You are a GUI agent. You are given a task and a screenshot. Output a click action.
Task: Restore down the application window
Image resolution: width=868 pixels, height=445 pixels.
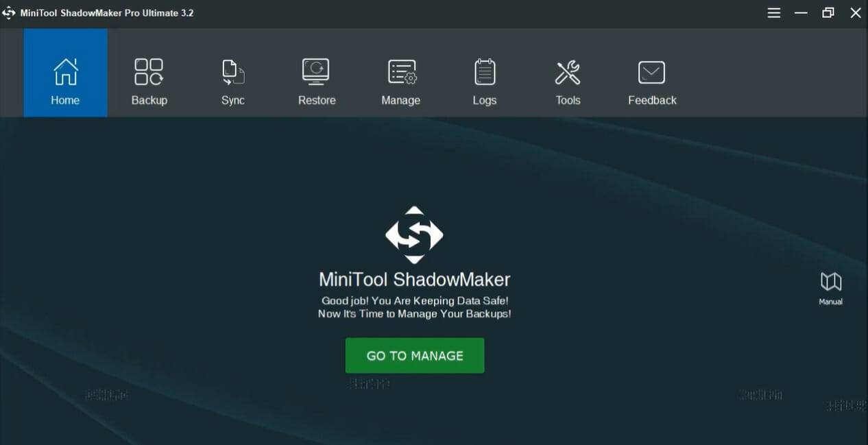click(x=828, y=12)
